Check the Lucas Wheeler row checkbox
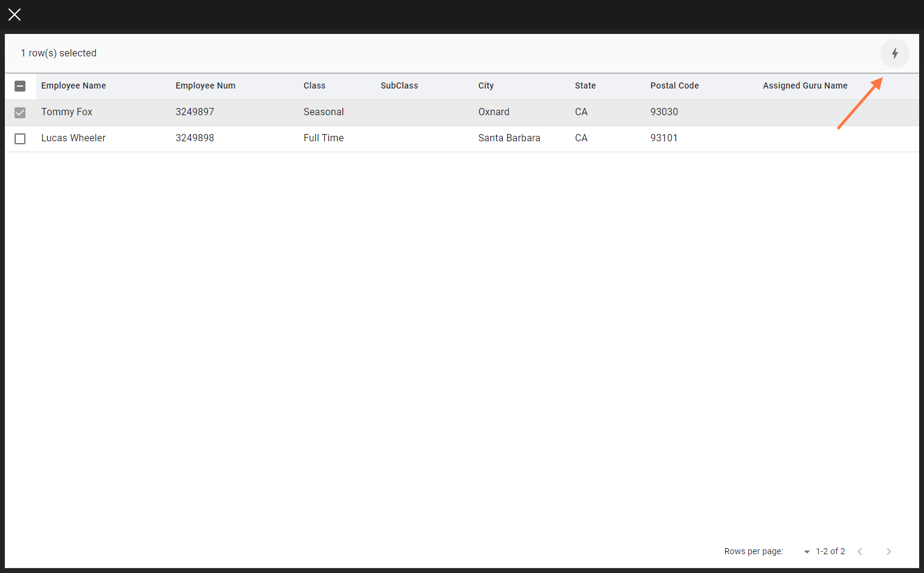Screen dimensions: 924x573 (x=20, y=138)
